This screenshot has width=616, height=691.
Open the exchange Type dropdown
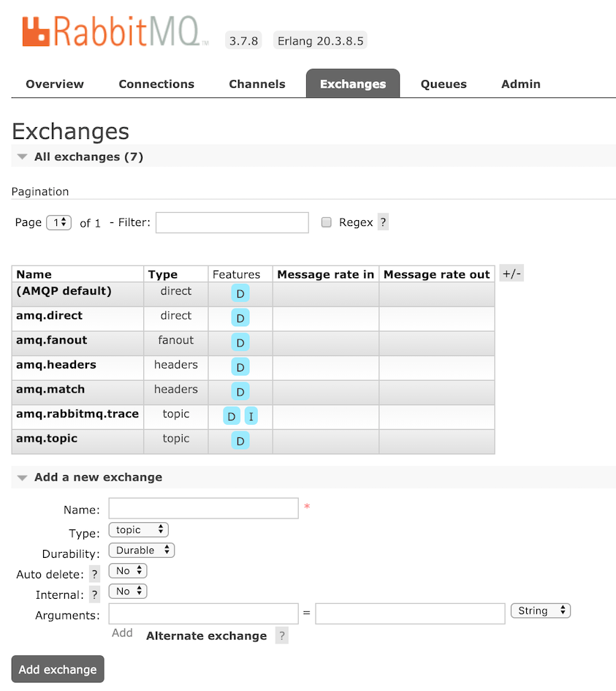pyautogui.click(x=138, y=529)
